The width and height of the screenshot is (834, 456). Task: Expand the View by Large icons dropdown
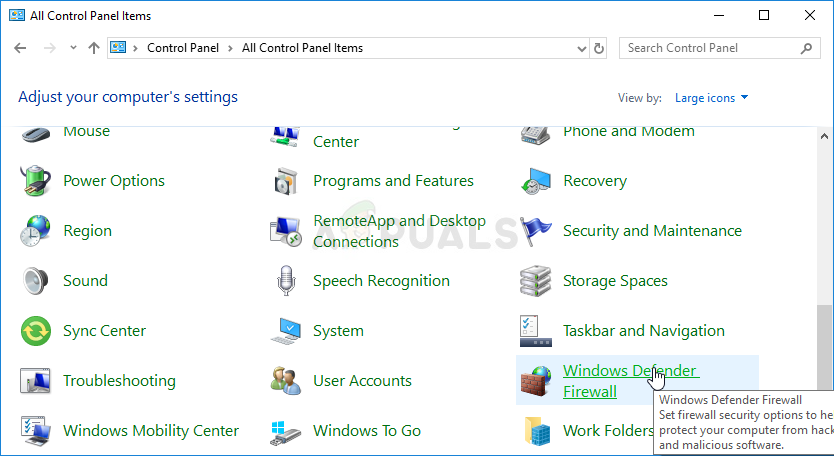tap(712, 98)
